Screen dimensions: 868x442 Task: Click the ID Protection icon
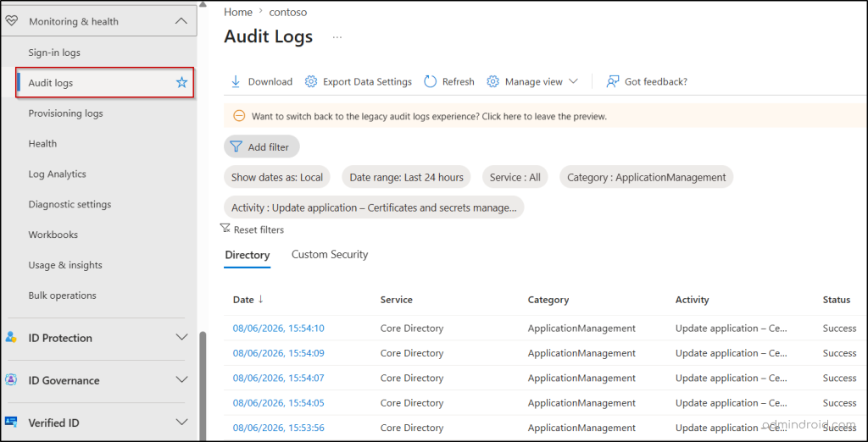[x=11, y=338]
